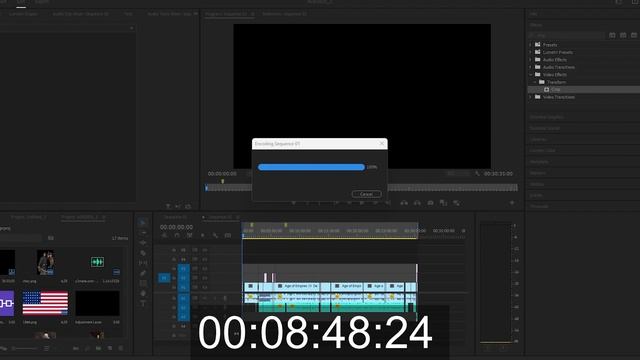Open the first Project panel tab
The image size is (640, 360).
[29, 217]
